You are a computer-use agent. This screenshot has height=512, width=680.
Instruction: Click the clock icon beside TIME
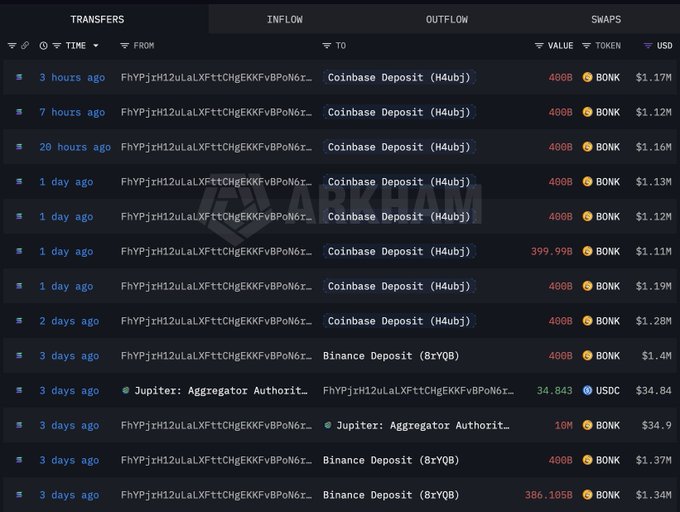[x=43, y=46]
